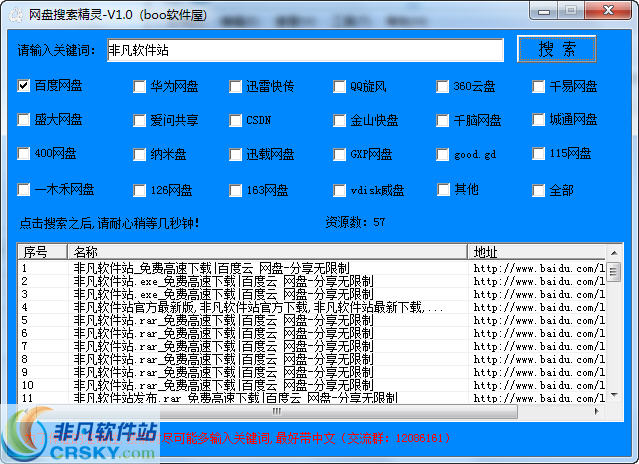
Task: Select result row number 10
Action: (311, 385)
